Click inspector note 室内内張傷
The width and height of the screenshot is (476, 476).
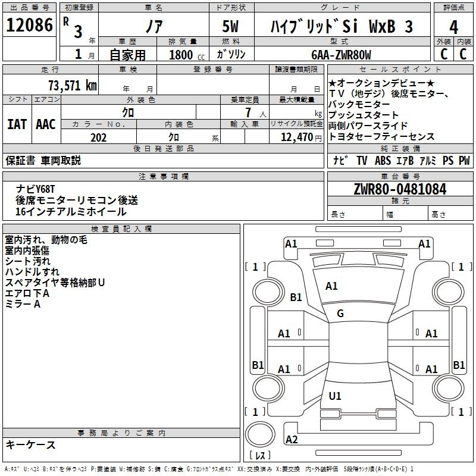point(27,250)
